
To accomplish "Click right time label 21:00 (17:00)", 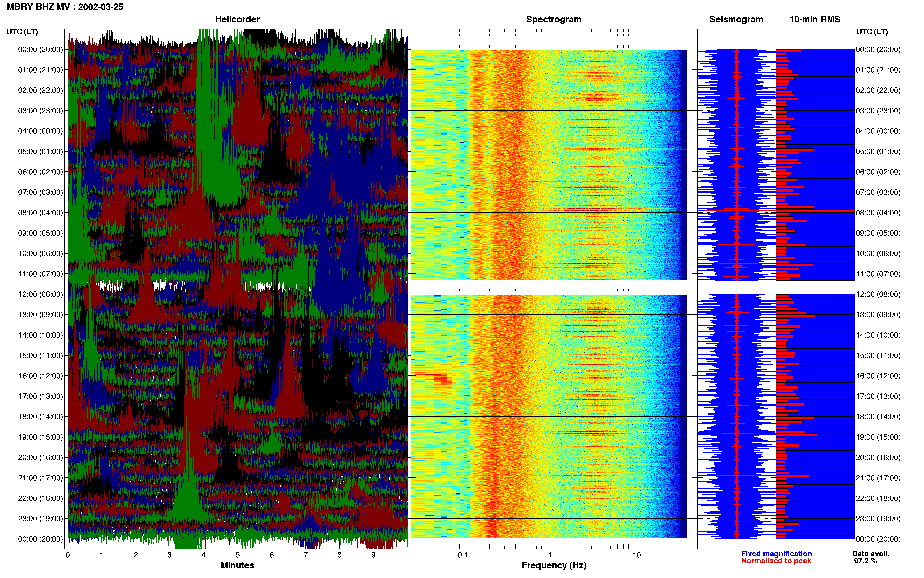I will click(878, 478).
